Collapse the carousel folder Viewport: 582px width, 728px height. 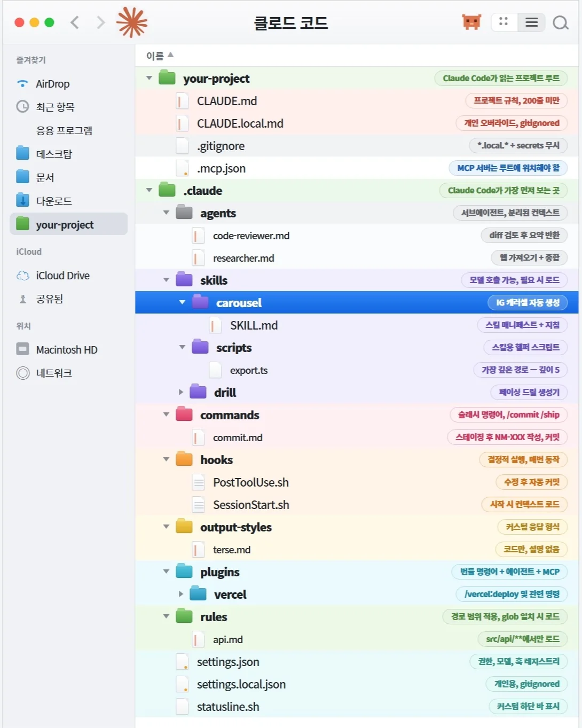coord(182,302)
